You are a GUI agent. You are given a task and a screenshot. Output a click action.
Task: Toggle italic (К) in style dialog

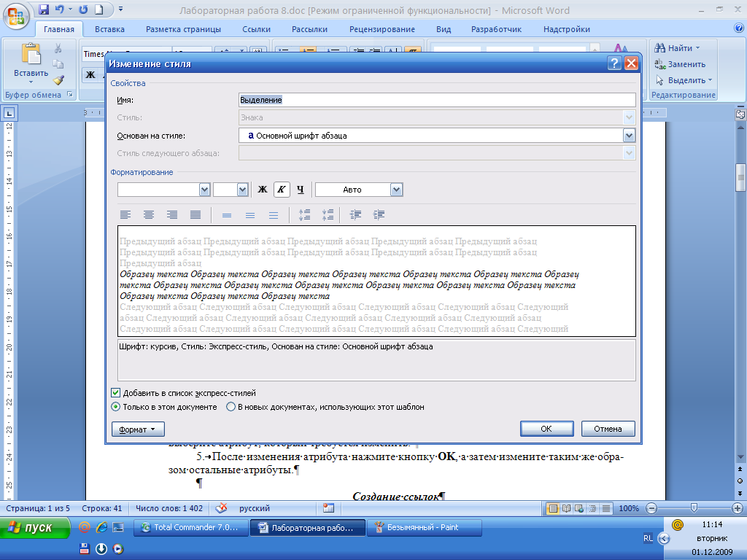(x=282, y=190)
